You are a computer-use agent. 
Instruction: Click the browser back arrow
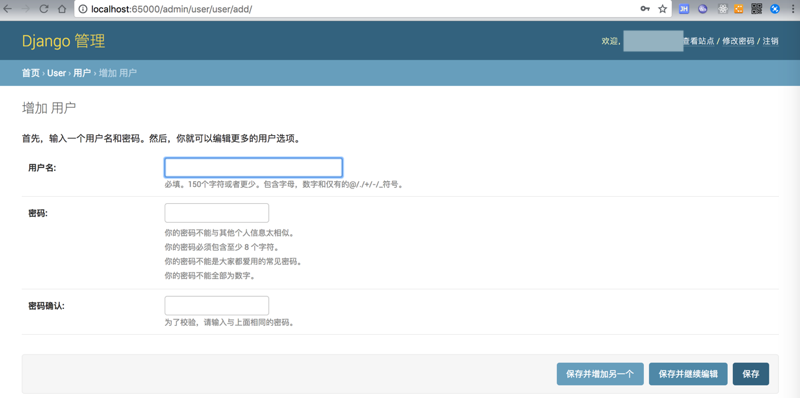tap(8, 9)
